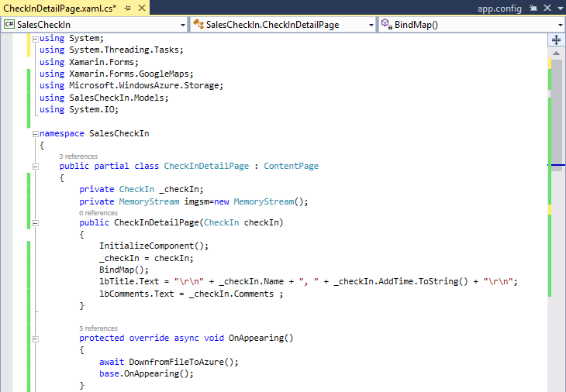Screen dimensions: 566x392
Task: Click "using System.Threading.Tasks;" line
Action: point(112,50)
